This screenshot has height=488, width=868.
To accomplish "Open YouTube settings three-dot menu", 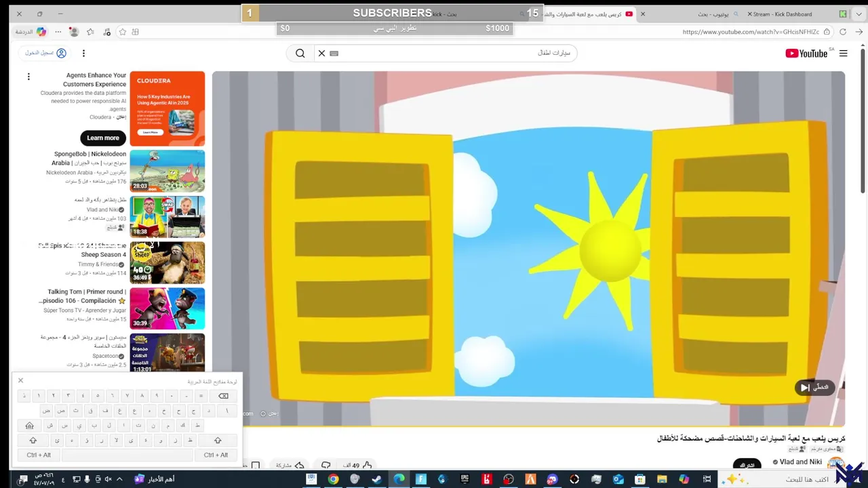I will coord(83,54).
